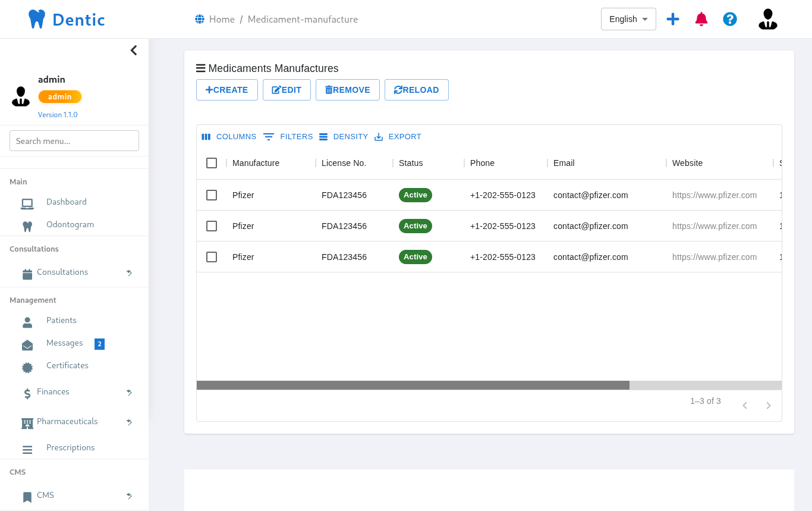This screenshot has width=812, height=511.
Task: Click the CREATE button
Action: click(x=227, y=90)
